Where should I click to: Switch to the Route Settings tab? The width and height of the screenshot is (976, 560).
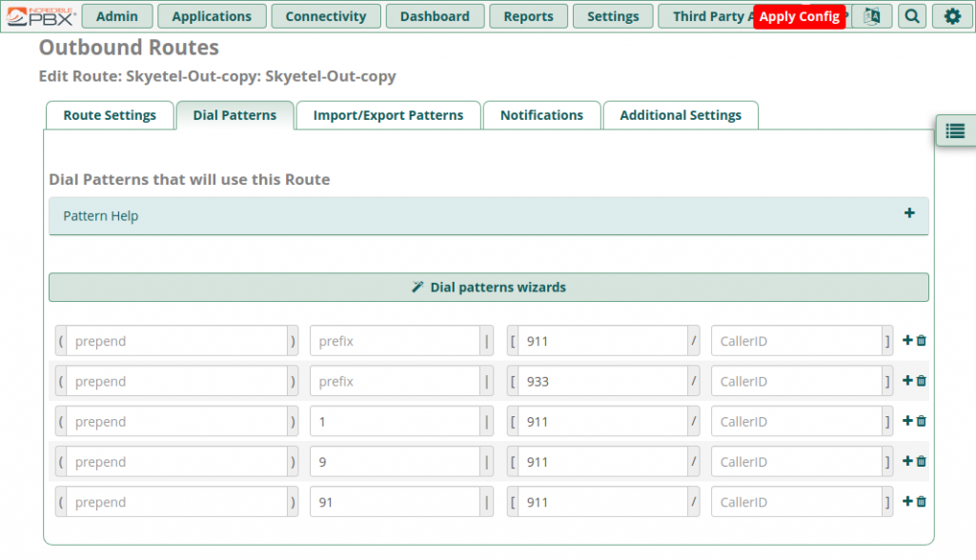(x=110, y=115)
